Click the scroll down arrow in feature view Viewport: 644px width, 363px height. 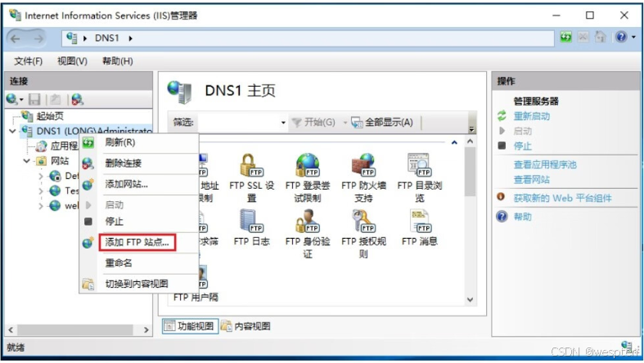point(471,300)
